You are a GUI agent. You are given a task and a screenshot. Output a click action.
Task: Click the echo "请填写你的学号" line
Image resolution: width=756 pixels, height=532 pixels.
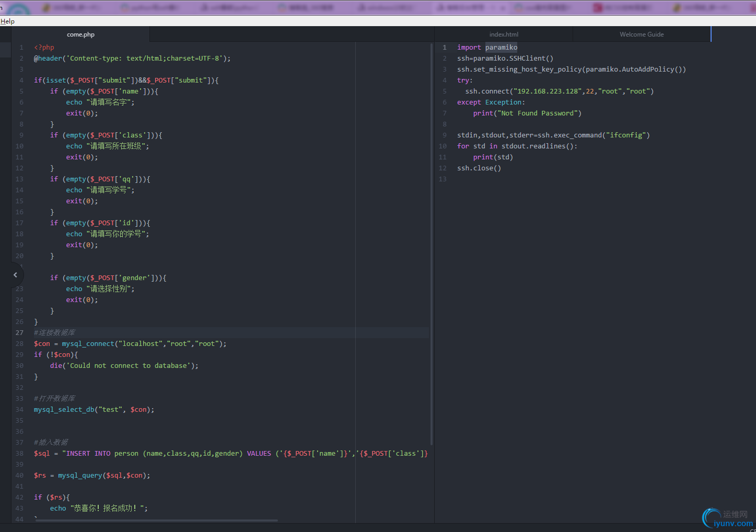point(108,234)
